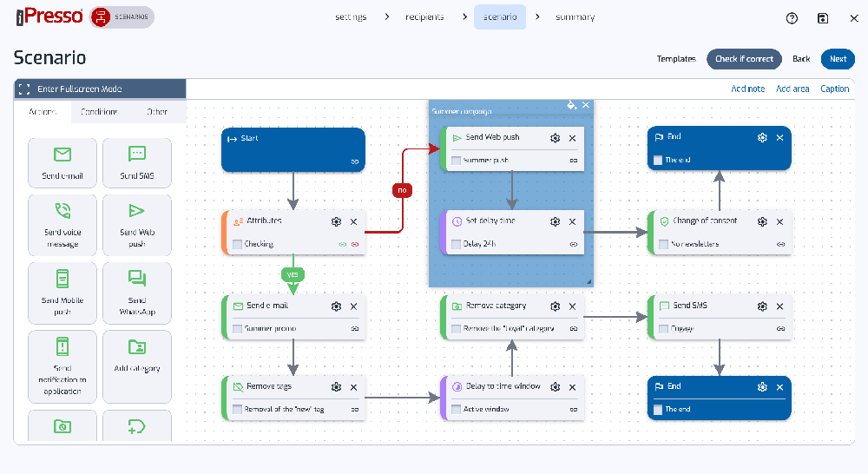
Task: Click the 'yes' branch label
Action: (x=293, y=274)
